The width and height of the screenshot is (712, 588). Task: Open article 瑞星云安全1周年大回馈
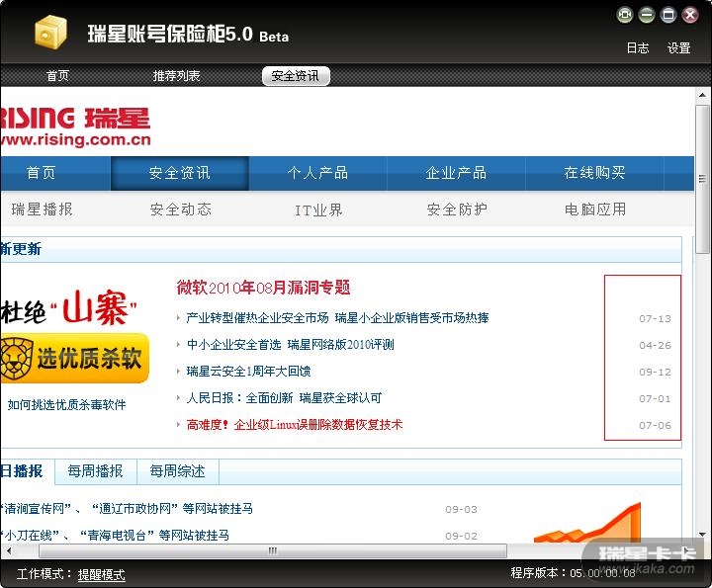(x=248, y=372)
